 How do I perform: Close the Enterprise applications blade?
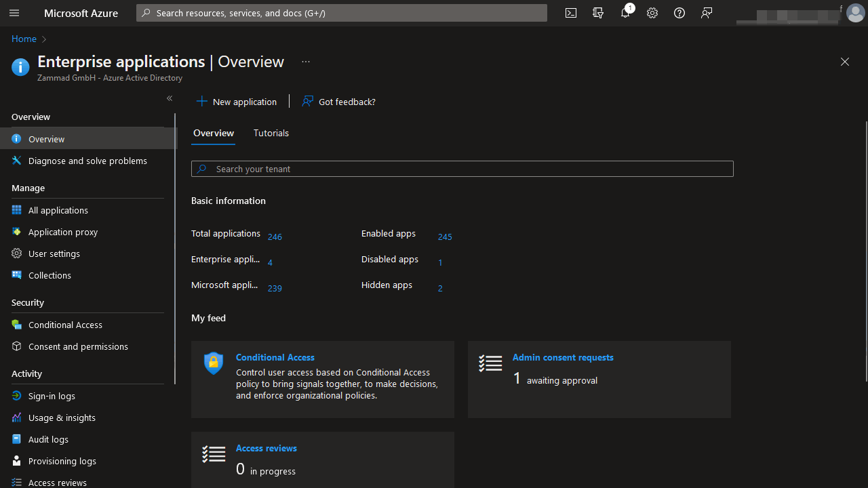tap(845, 62)
